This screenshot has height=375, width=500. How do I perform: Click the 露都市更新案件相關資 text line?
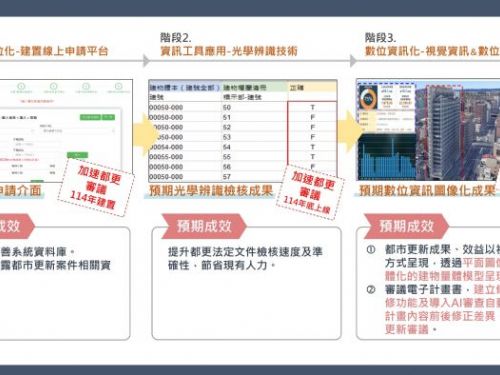pos(55,265)
